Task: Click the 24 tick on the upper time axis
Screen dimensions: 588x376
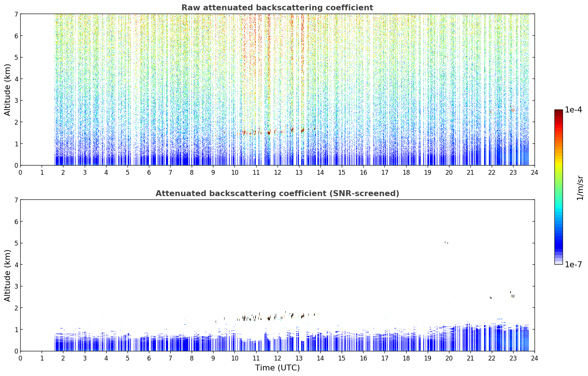Action: pos(535,172)
